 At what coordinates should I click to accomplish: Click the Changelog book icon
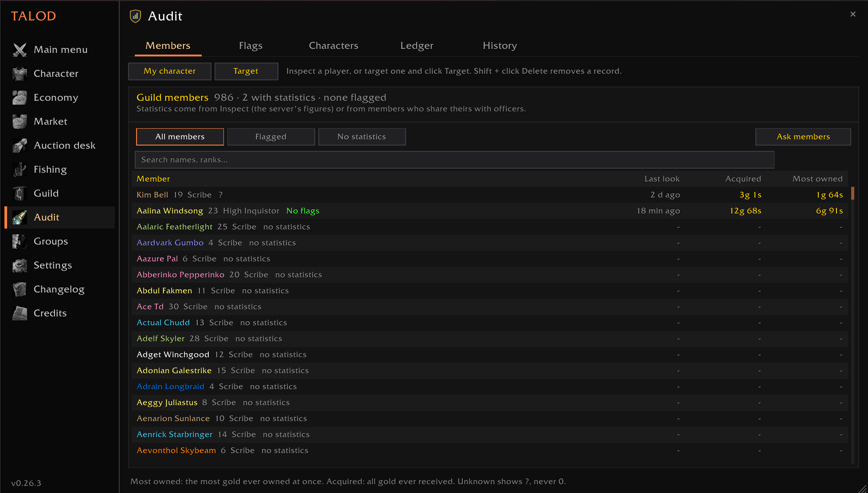pos(20,289)
